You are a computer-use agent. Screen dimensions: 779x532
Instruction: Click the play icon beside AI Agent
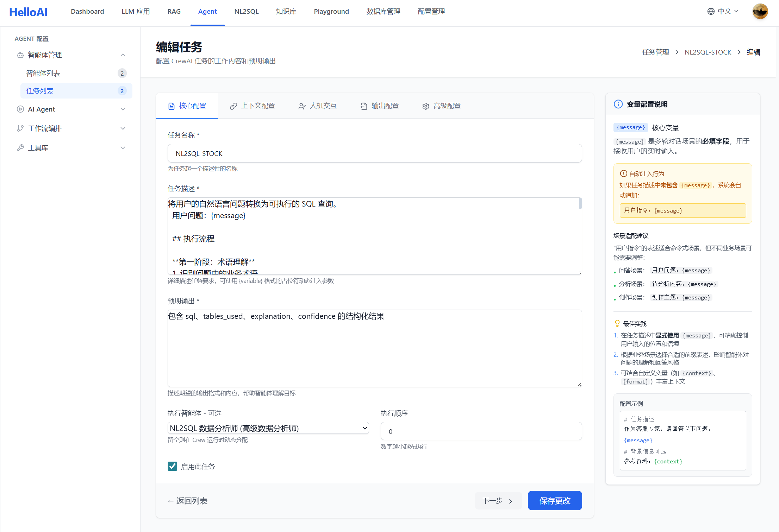pyautogui.click(x=20, y=109)
